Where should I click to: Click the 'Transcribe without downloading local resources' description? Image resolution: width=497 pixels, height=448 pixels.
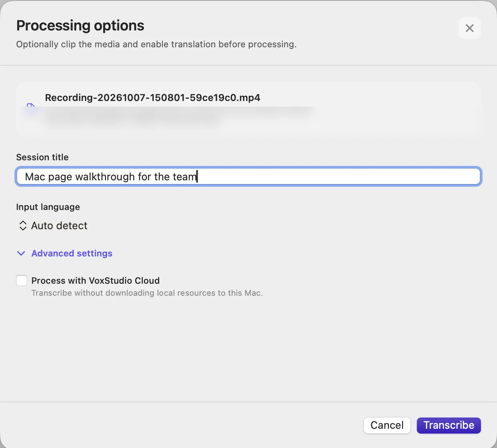pyautogui.click(x=147, y=293)
